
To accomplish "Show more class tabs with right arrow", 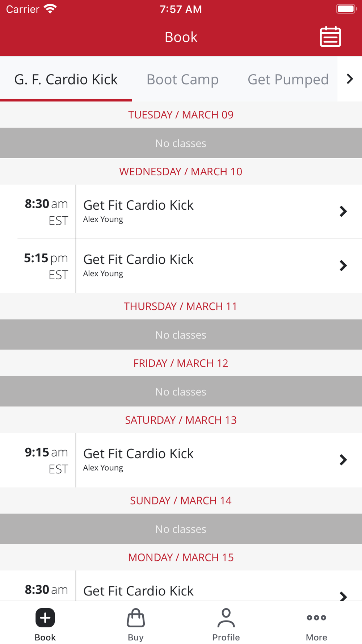I will (x=350, y=79).
